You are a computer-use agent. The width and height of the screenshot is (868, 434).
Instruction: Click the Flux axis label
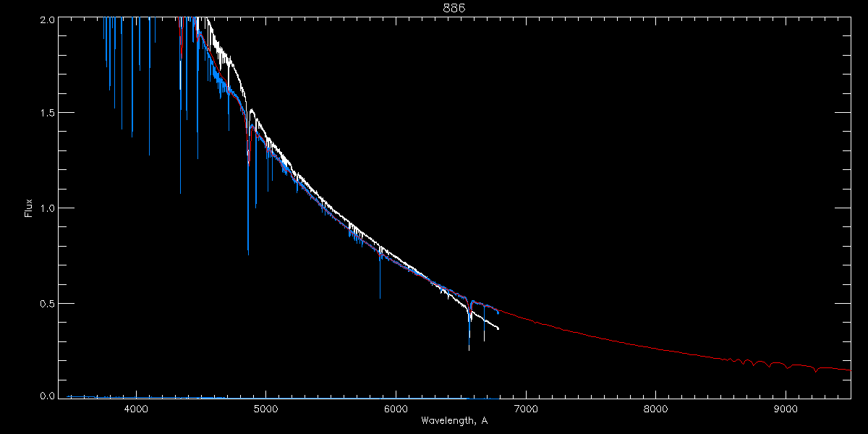click(x=30, y=208)
